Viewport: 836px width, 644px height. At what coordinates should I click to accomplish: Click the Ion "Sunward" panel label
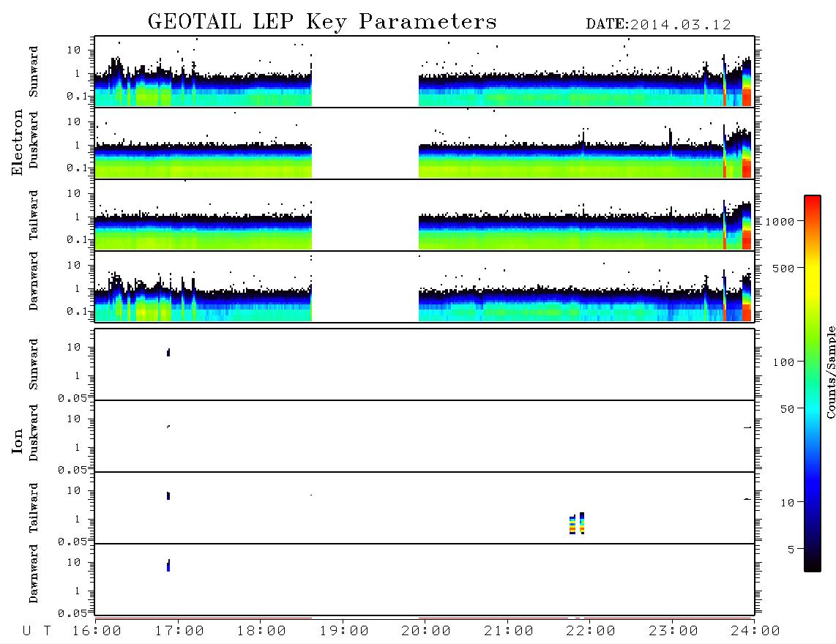34,364
